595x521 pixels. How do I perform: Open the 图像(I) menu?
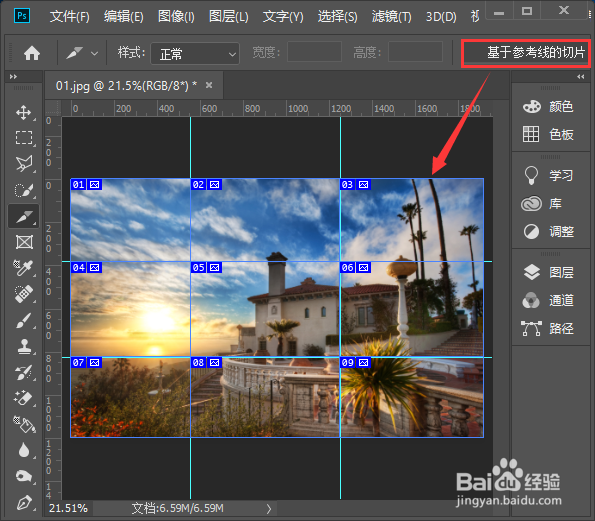point(176,17)
